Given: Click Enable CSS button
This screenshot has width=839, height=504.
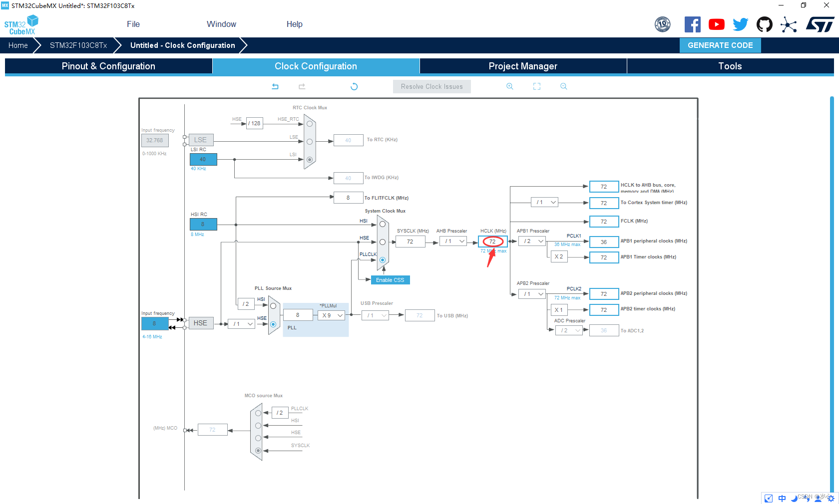Looking at the screenshot, I should (x=390, y=280).
